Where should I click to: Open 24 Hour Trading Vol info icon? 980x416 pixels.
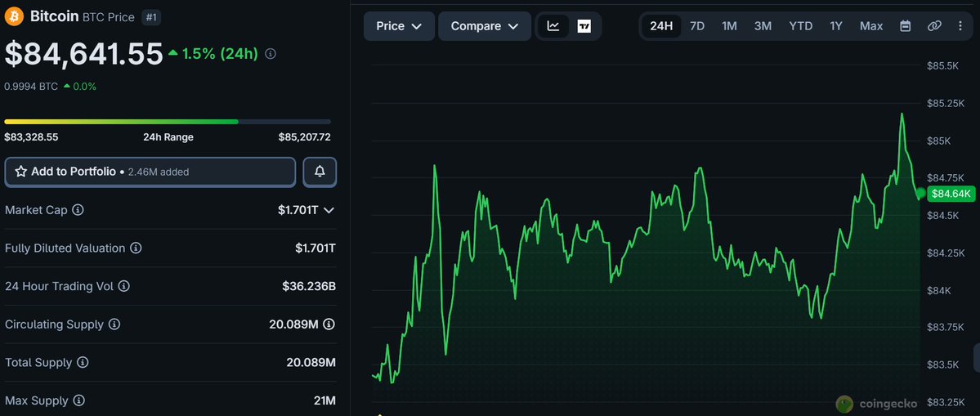[123, 287]
